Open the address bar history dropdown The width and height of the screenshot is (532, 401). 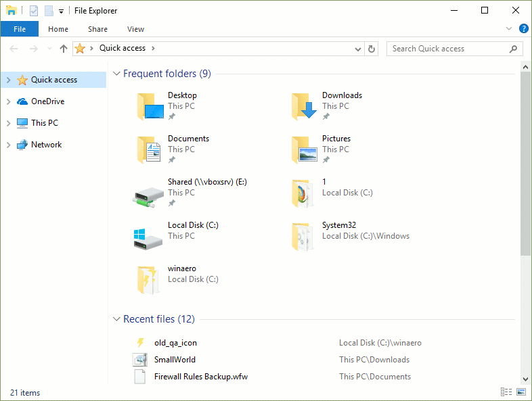[358, 49]
